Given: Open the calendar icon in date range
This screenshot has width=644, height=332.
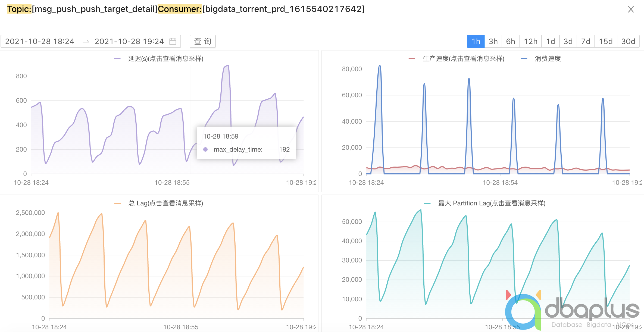Looking at the screenshot, I should [x=173, y=41].
